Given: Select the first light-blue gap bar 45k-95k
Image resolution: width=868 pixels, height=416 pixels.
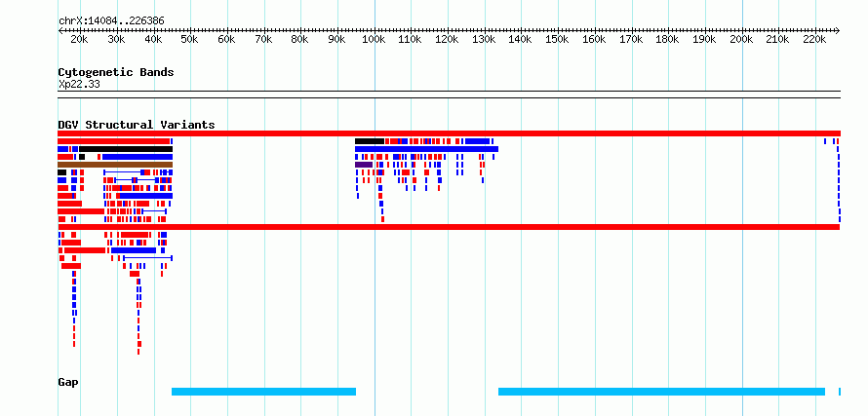Looking at the screenshot, I should tap(263, 392).
